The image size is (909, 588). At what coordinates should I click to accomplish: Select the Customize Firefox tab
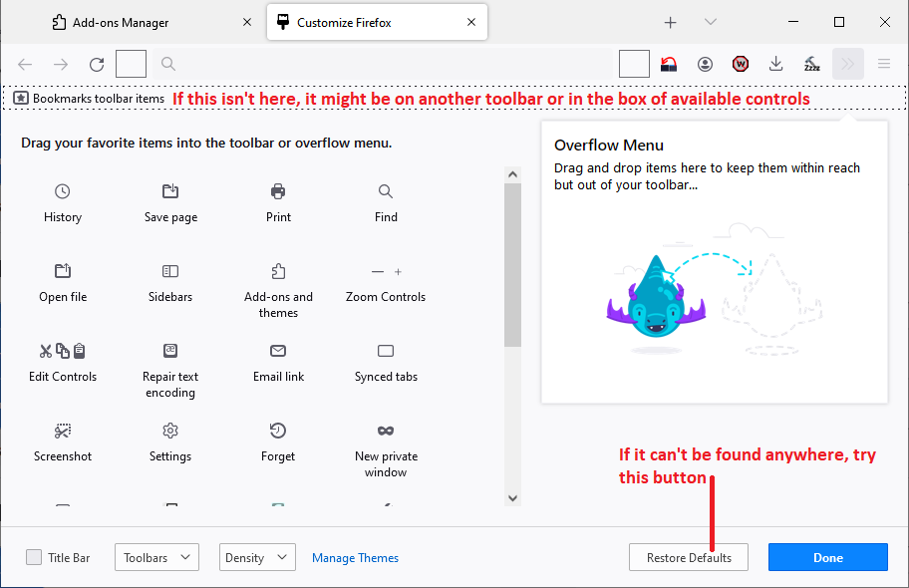(x=377, y=22)
